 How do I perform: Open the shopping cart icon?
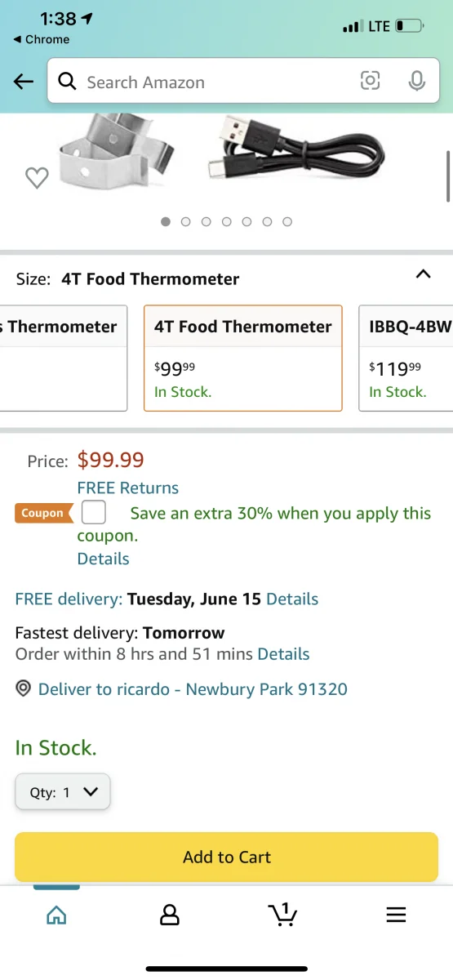[x=282, y=915]
